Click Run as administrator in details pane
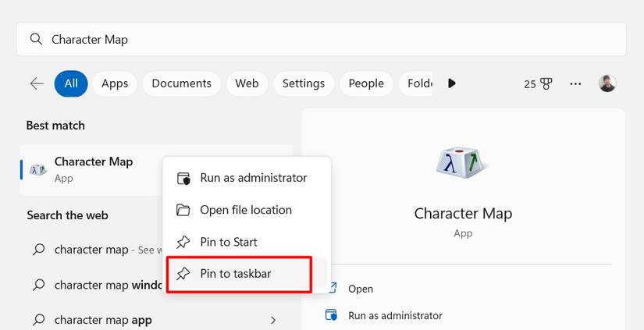This screenshot has width=644, height=330. tap(395, 316)
